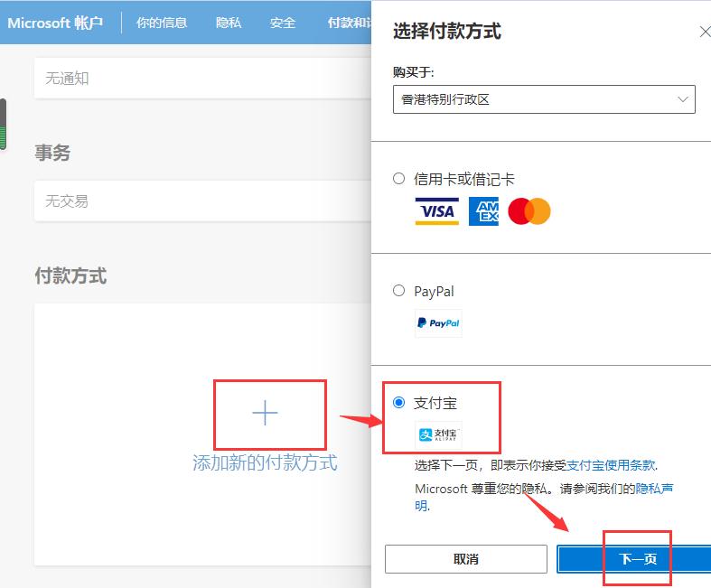Viewport: 711px width, 588px height.
Task: Go to the 付款和计费 tab
Action: click(349, 23)
